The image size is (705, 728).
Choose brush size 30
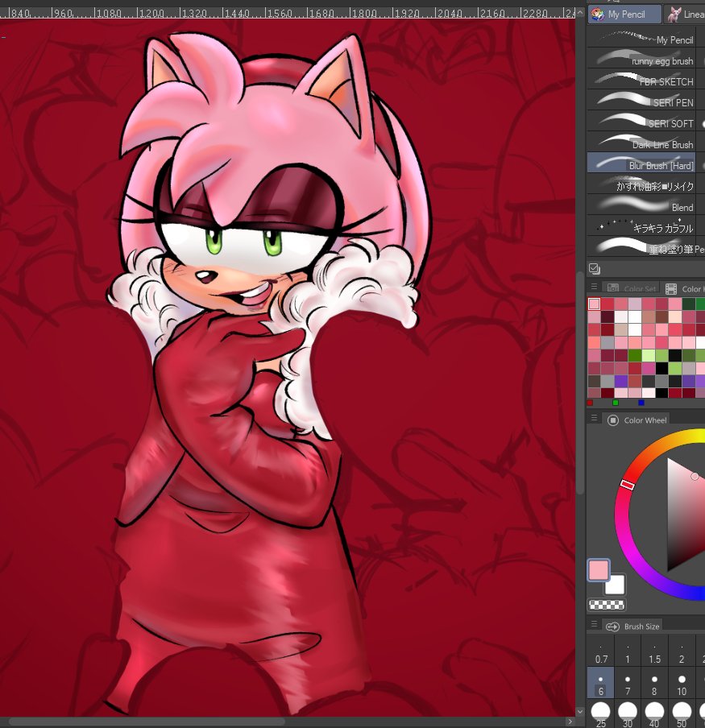(628, 714)
